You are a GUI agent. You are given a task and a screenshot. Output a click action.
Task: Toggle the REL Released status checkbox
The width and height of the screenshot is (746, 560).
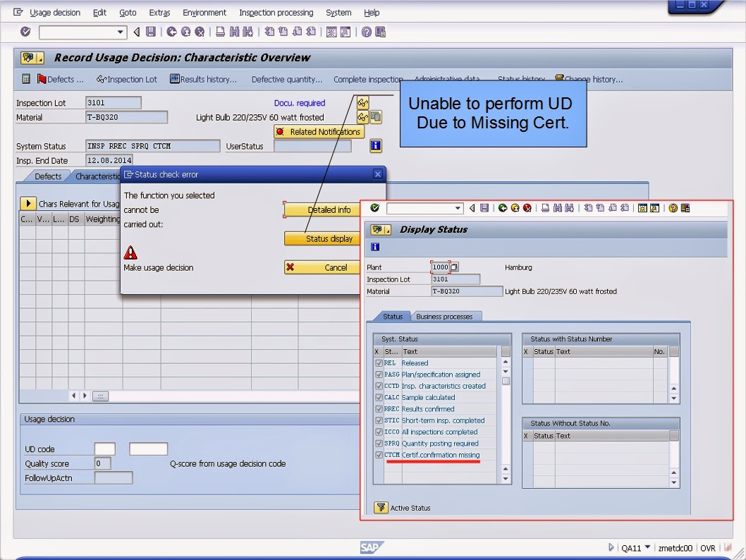(379, 363)
